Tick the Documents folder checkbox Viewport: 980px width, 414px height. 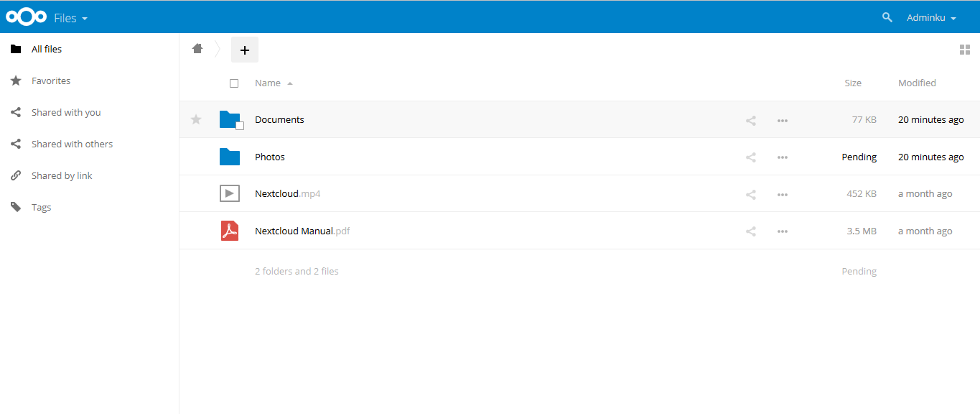click(x=240, y=126)
